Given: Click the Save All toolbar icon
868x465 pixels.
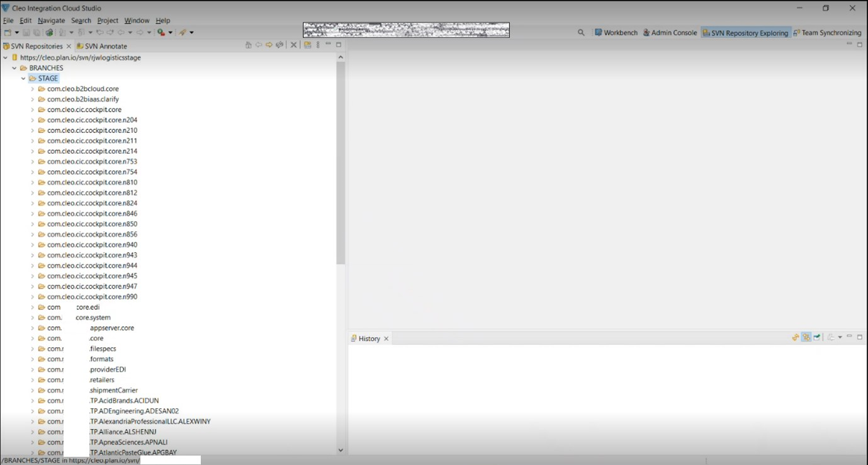Looking at the screenshot, I should pos(37,32).
